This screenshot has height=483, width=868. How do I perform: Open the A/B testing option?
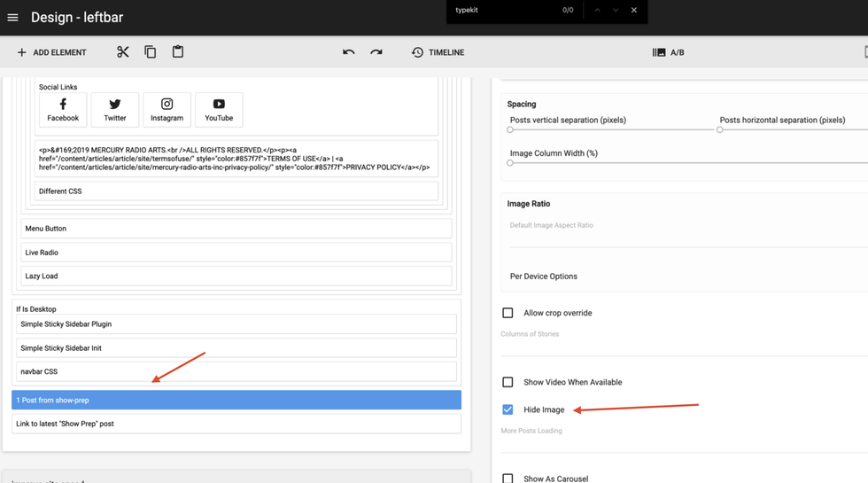668,52
